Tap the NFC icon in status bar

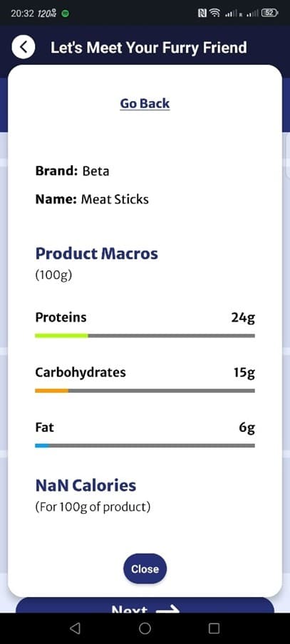pos(202,14)
